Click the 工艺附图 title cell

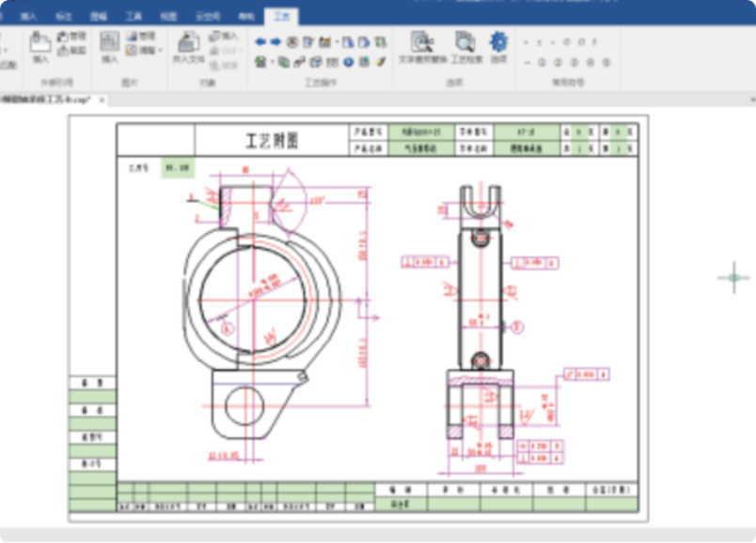272,141
